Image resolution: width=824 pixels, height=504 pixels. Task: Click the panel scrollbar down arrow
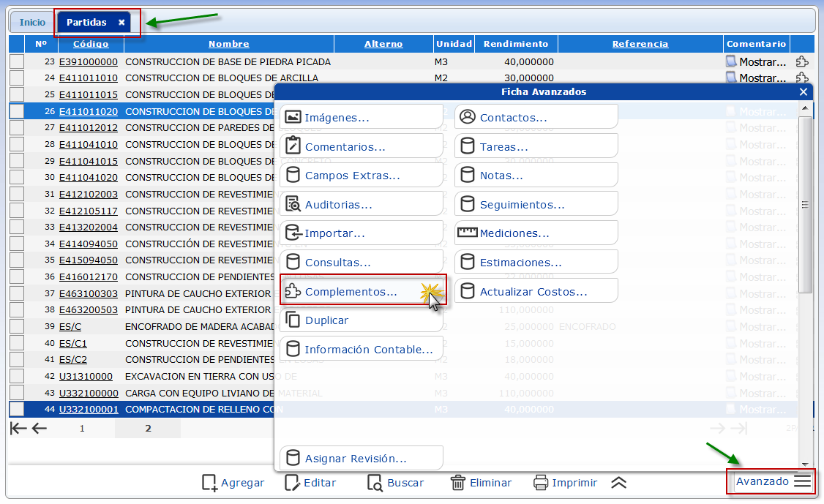804,464
